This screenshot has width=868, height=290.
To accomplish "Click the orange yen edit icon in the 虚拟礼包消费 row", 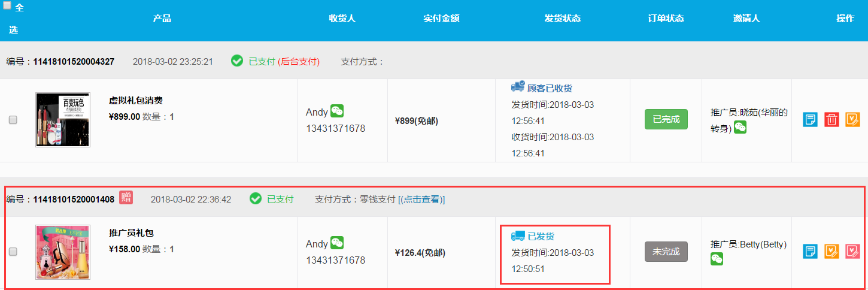I will click(852, 119).
